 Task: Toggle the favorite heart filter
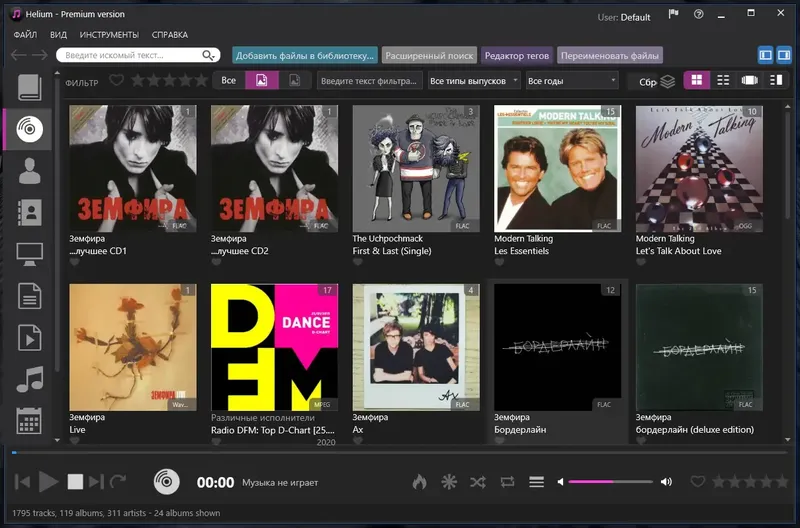coord(116,80)
